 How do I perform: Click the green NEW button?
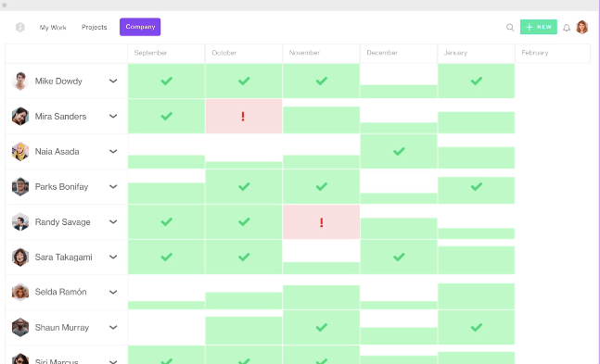(539, 27)
